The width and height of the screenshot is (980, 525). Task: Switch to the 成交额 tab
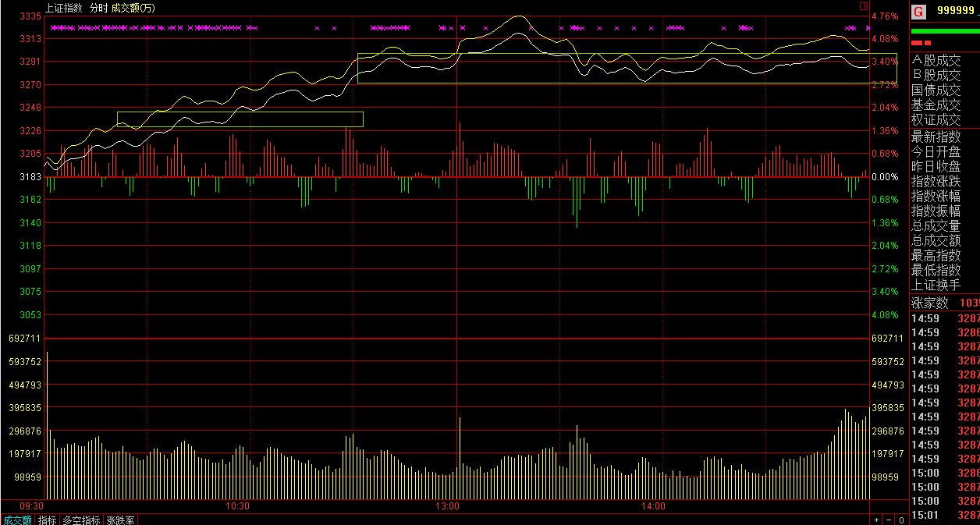(x=16, y=520)
